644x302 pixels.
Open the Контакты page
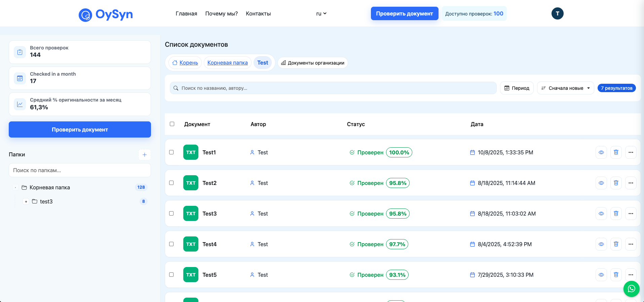[258, 14]
